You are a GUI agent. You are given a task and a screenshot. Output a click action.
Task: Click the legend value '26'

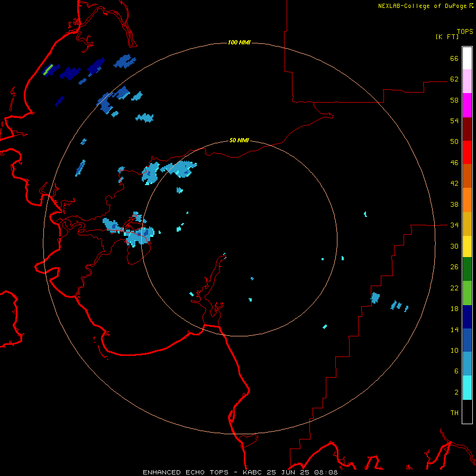454,267
